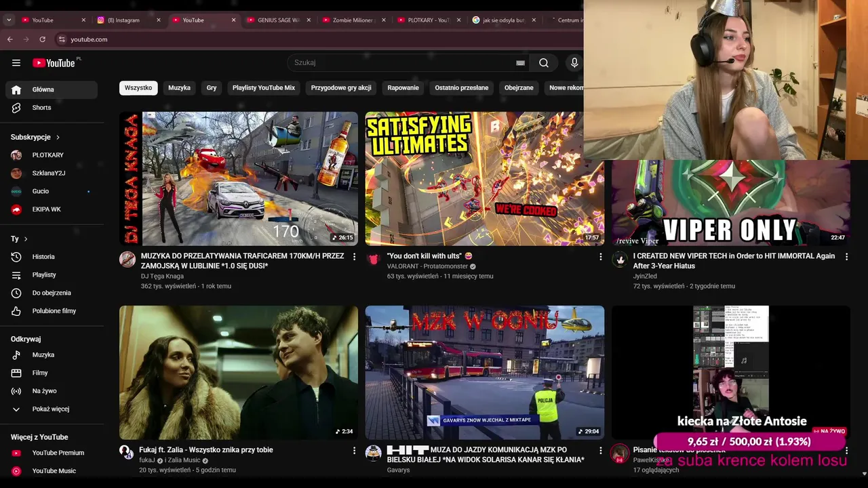
Task: Switch to the PLOTKARY browser tab
Action: pos(427,20)
